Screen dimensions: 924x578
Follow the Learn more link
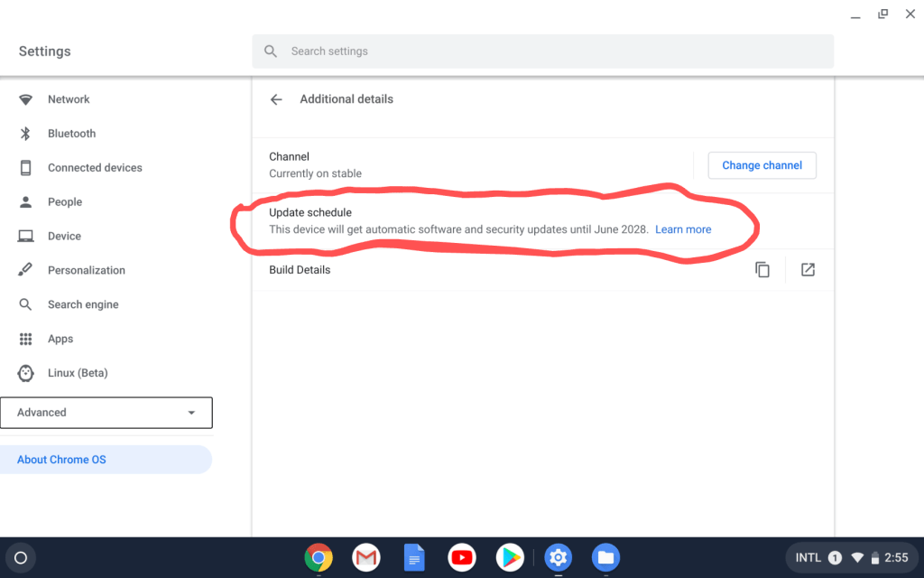[683, 229]
